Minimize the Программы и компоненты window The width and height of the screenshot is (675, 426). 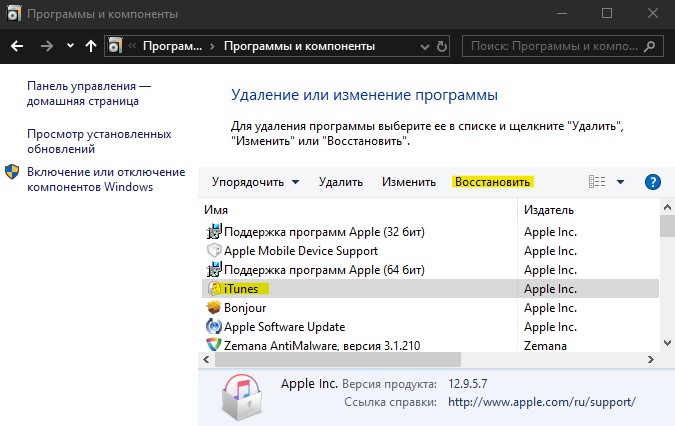tap(562, 14)
